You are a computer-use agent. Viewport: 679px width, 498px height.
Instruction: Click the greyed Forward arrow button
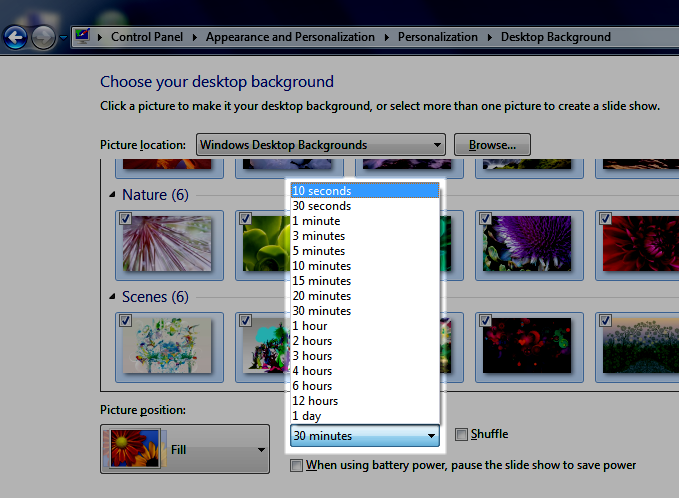coord(43,37)
